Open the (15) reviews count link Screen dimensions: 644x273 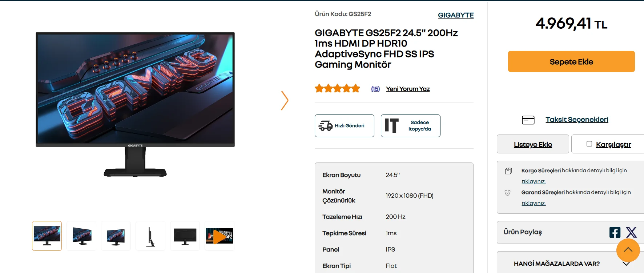click(x=375, y=89)
